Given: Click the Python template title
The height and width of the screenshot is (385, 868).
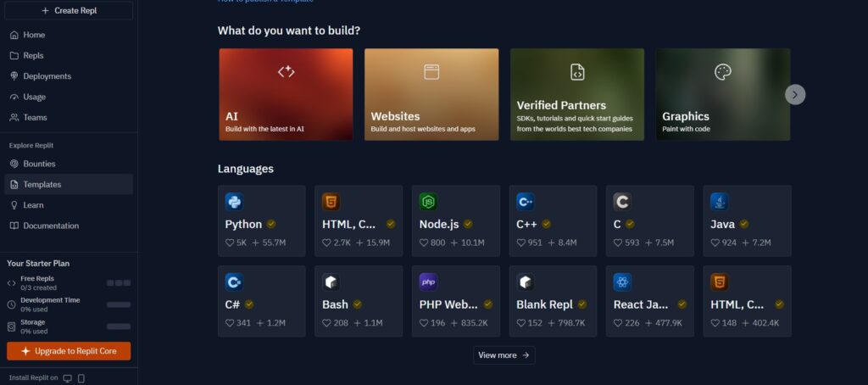Looking at the screenshot, I should point(243,225).
